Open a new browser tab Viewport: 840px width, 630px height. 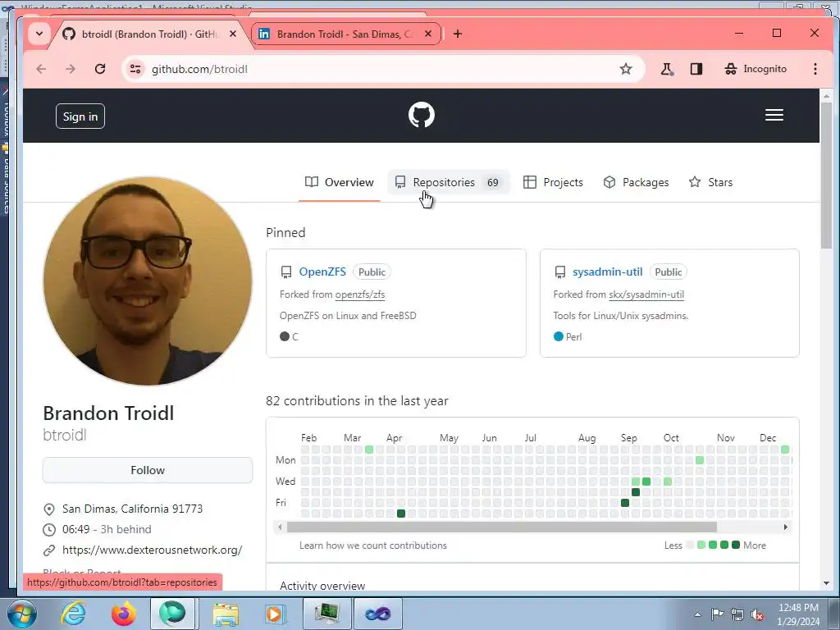point(458,34)
